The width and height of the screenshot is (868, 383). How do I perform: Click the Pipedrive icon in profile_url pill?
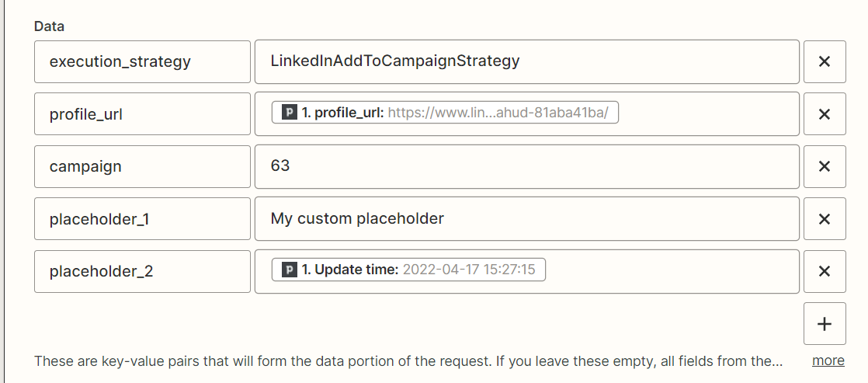(x=290, y=113)
